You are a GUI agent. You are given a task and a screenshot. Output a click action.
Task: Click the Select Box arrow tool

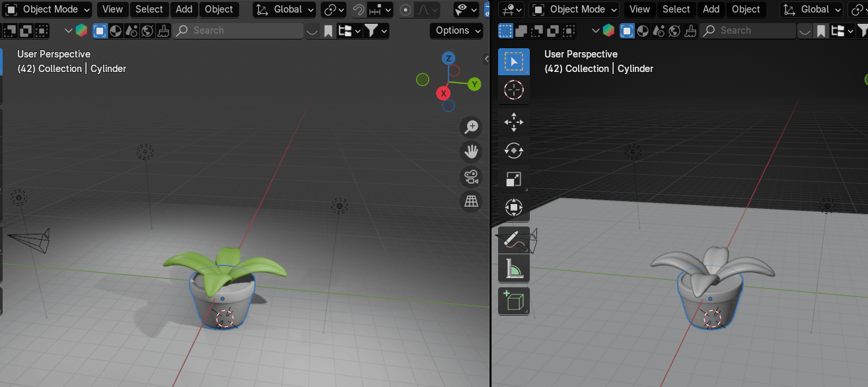point(513,61)
